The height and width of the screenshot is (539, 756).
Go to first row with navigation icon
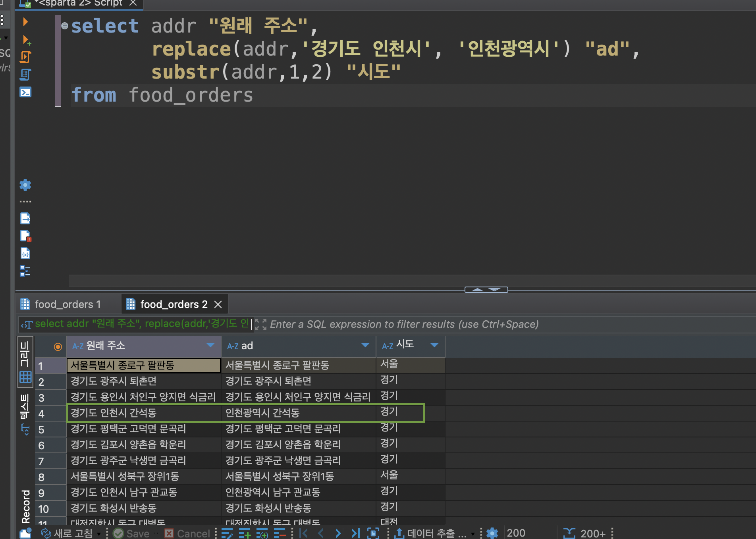(x=303, y=533)
